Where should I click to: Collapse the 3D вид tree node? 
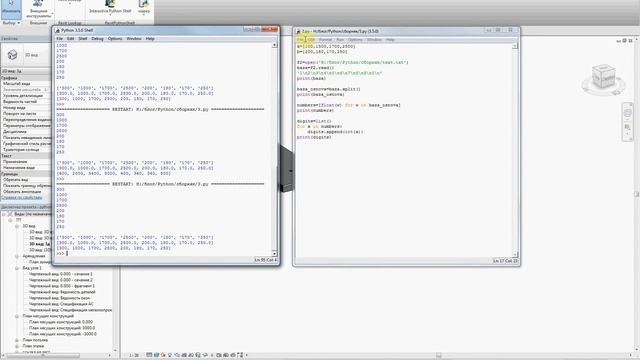(x=17, y=226)
